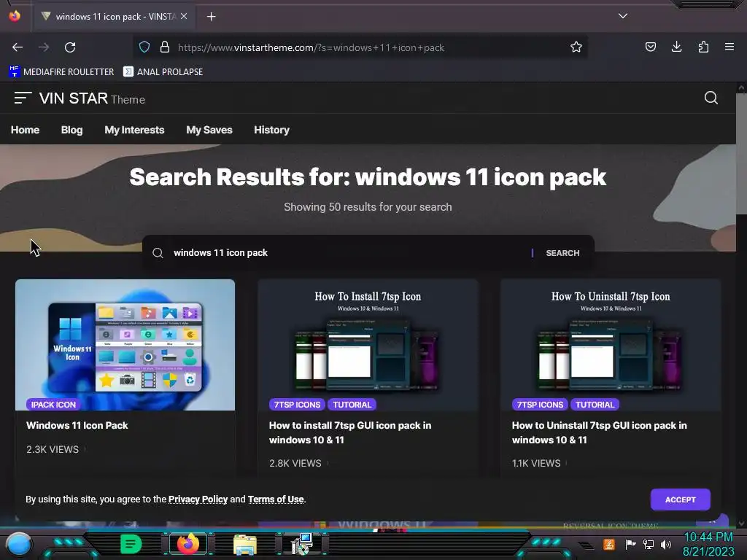Open File Explorer from the taskbar
This screenshot has width=747, height=560.
point(245,544)
